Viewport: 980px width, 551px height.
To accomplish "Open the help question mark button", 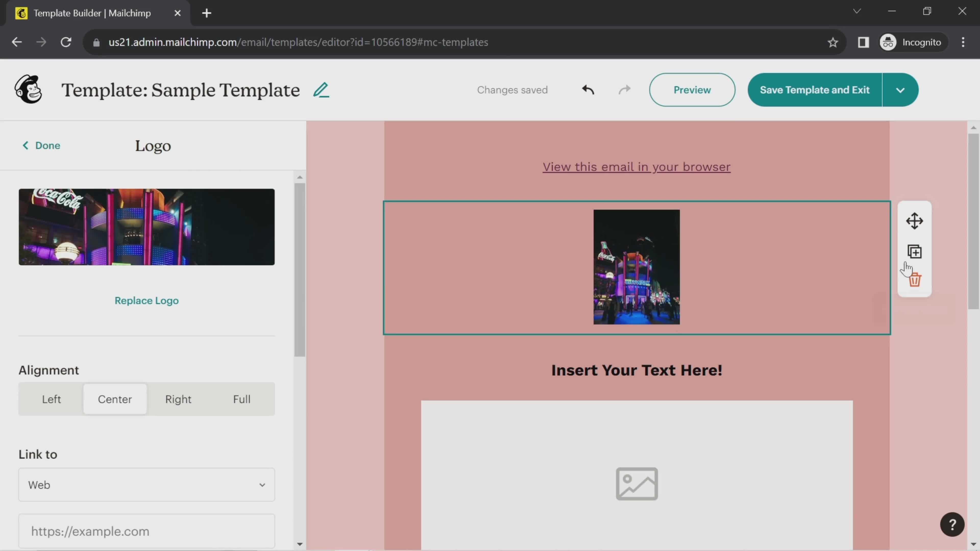I will [952, 525].
